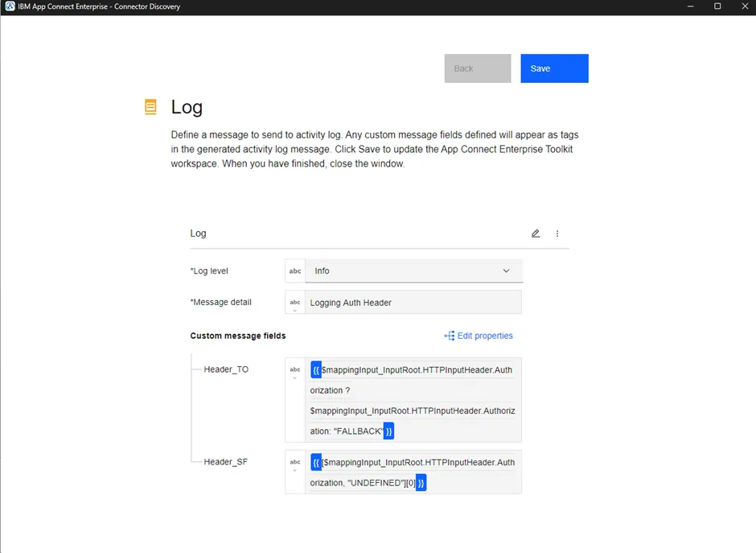
Task: Click the blue Save button
Action: coord(554,68)
